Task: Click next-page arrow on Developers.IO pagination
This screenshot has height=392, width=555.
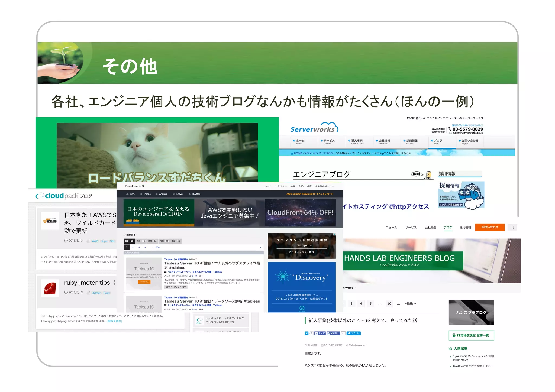Action: (260, 247)
